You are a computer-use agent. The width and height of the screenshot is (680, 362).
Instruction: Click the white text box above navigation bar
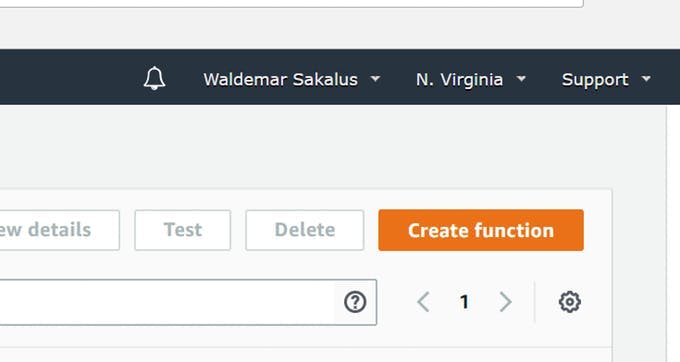pyautogui.click(x=291, y=3)
